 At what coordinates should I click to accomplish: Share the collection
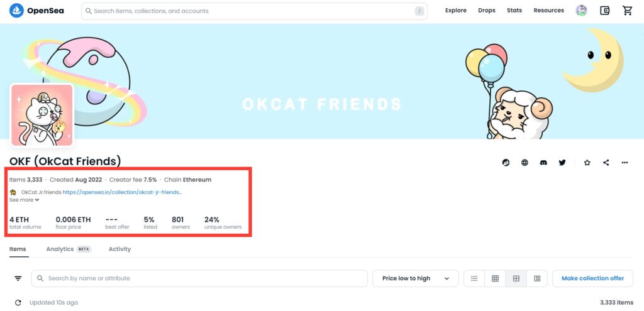(606, 163)
